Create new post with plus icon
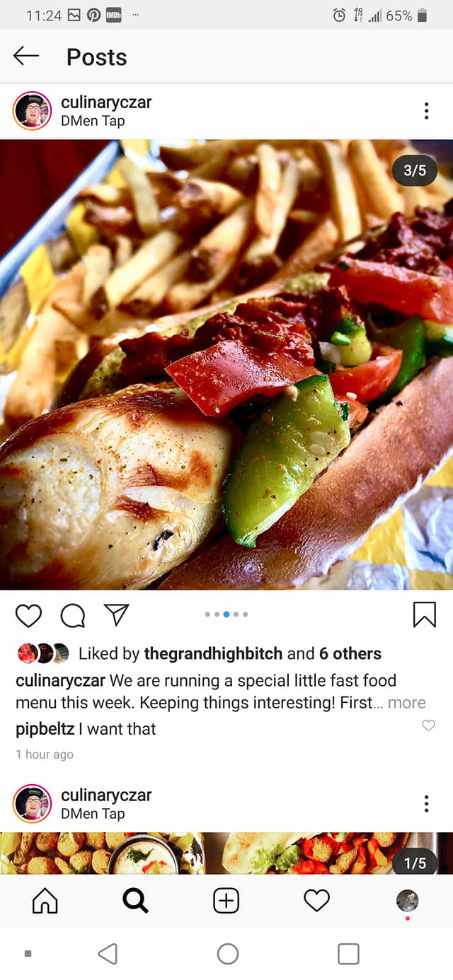Screen dimensions: 453x980 coord(226,901)
